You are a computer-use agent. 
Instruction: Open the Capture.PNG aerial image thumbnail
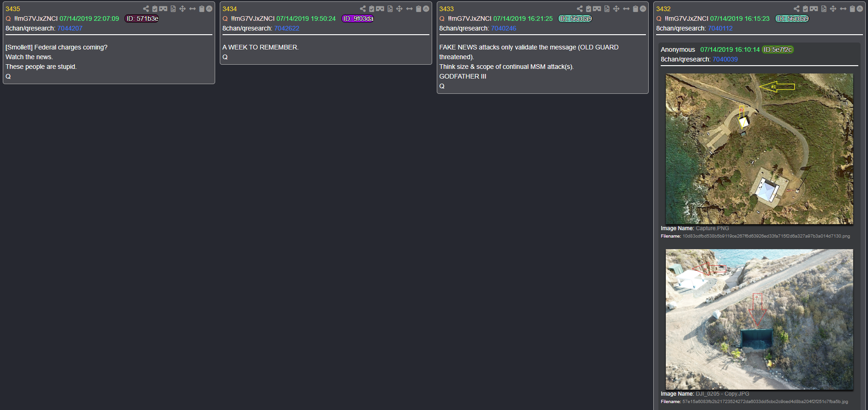(x=759, y=149)
